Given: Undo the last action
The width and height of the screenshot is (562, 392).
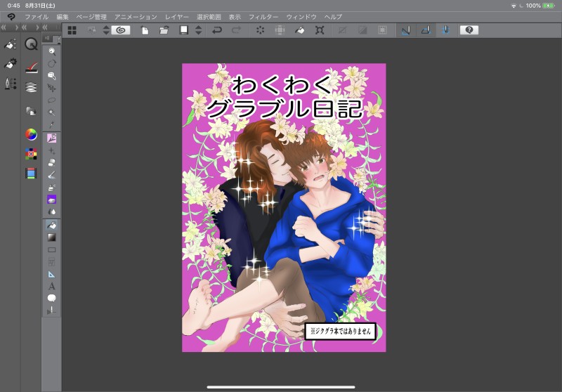Looking at the screenshot, I should click(217, 30).
